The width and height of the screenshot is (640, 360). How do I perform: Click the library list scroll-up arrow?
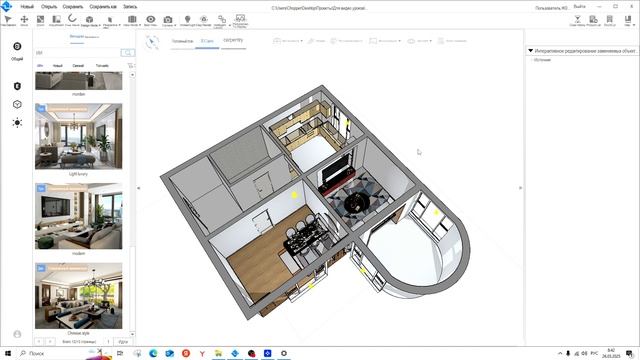pyautogui.click(x=132, y=75)
